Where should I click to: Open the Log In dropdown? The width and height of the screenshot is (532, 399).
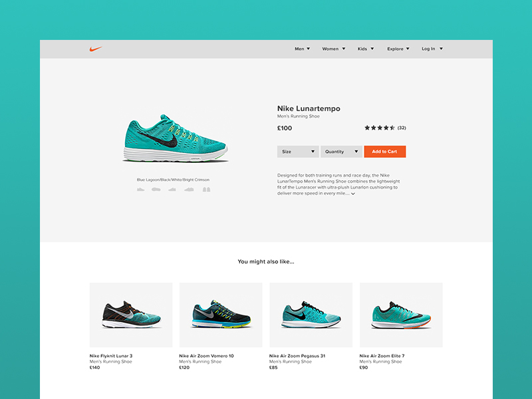click(432, 49)
